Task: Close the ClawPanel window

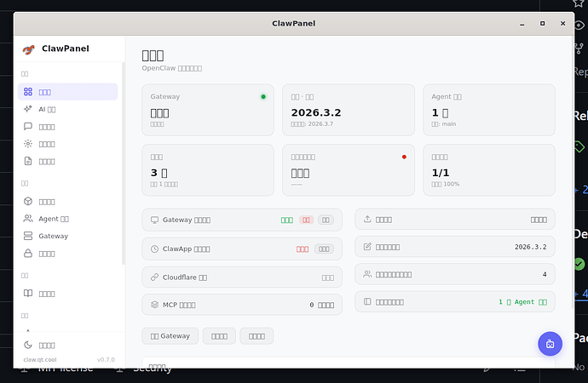Action: point(562,24)
